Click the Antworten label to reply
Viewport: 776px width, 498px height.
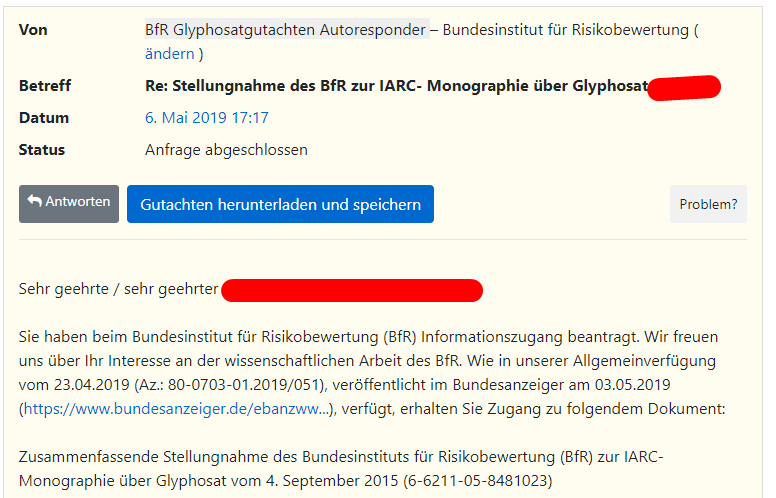[78, 201]
